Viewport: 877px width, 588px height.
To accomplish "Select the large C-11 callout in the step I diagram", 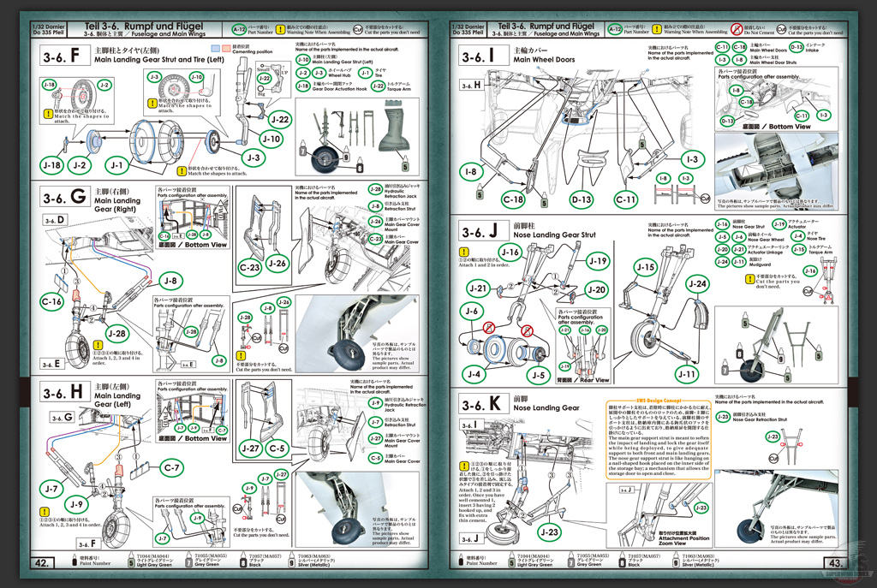I will pyautogui.click(x=626, y=199).
